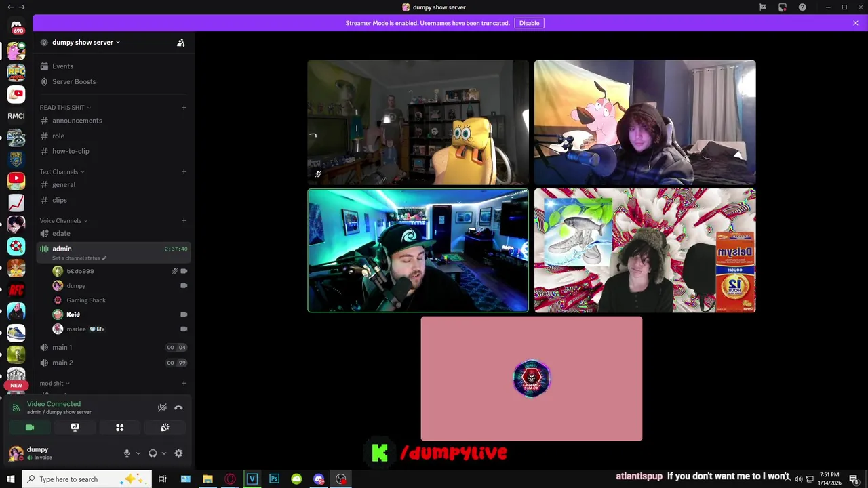Open Photoshop from the taskbar
This screenshot has height=488, width=868.
pos(274,479)
